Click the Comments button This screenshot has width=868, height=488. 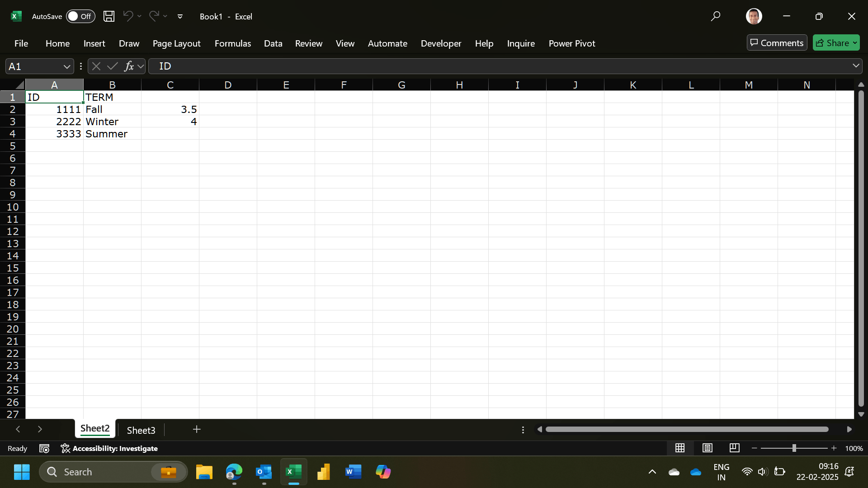click(x=777, y=43)
